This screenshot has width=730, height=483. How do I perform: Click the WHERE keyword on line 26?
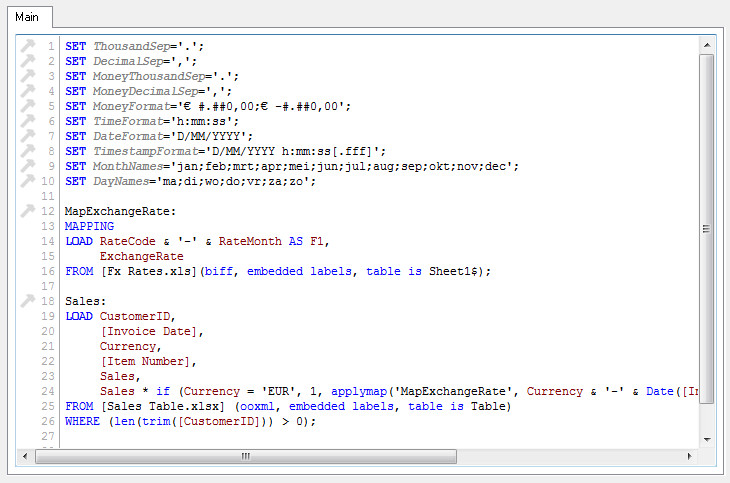click(x=82, y=421)
